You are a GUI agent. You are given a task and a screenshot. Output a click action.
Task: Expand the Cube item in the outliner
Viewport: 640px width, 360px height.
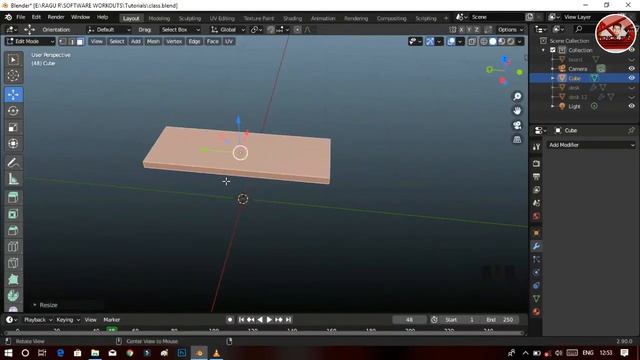[x=553, y=78]
